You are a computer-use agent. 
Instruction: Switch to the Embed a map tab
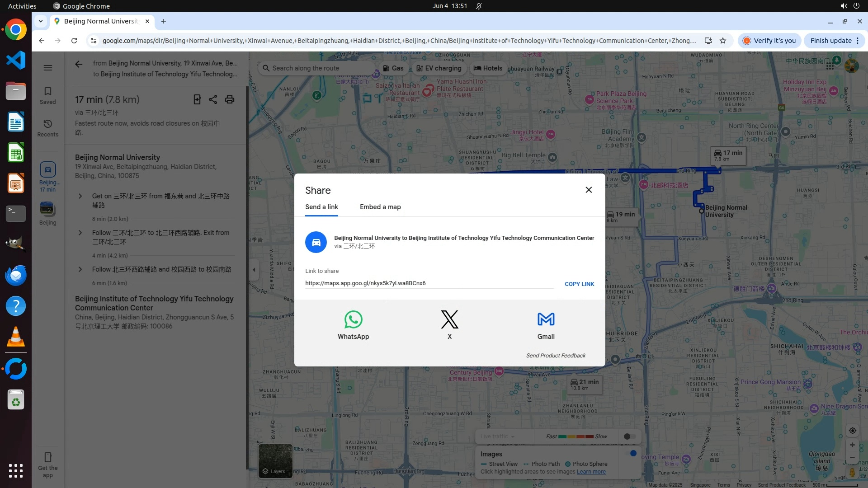[x=380, y=207]
